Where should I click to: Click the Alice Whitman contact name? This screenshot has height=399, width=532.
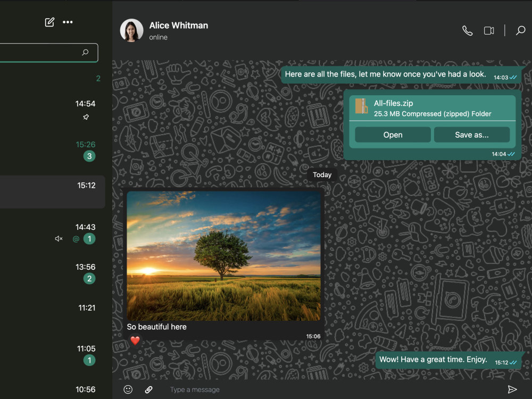(178, 26)
